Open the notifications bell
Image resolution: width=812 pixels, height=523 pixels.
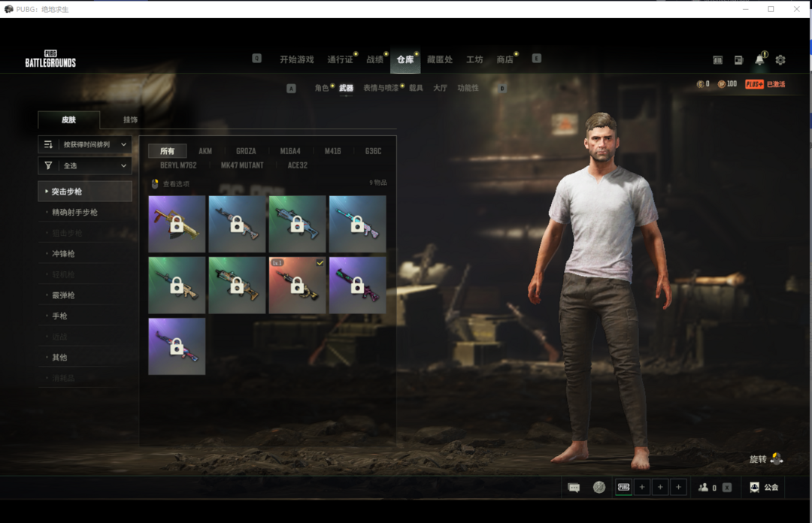(759, 60)
